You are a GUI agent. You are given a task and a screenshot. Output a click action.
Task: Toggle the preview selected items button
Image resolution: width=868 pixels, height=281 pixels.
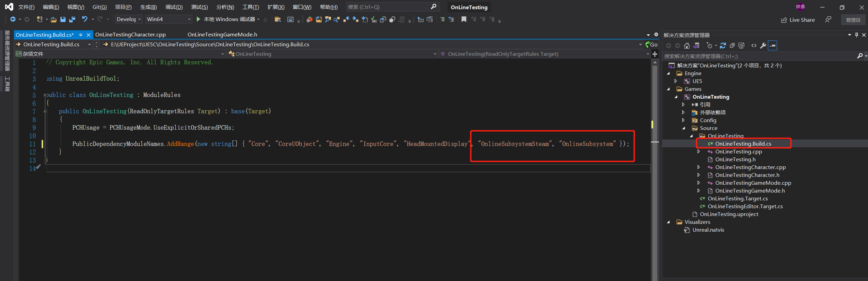click(773, 46)
